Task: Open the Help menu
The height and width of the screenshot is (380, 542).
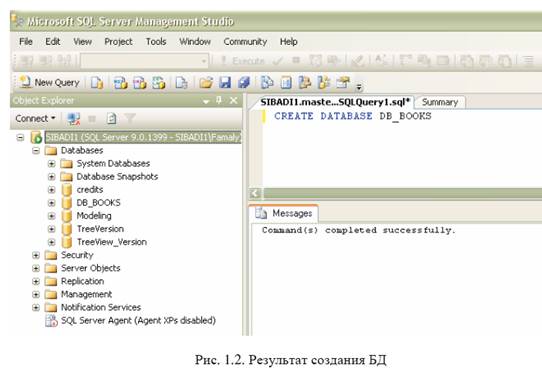Action: 289,42
